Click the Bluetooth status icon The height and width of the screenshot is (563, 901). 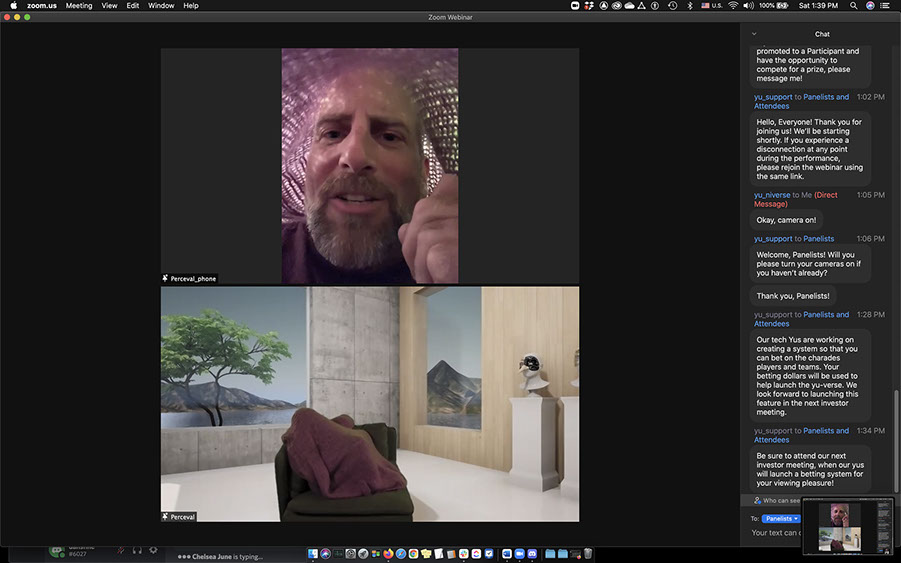(x=689, y=6)
